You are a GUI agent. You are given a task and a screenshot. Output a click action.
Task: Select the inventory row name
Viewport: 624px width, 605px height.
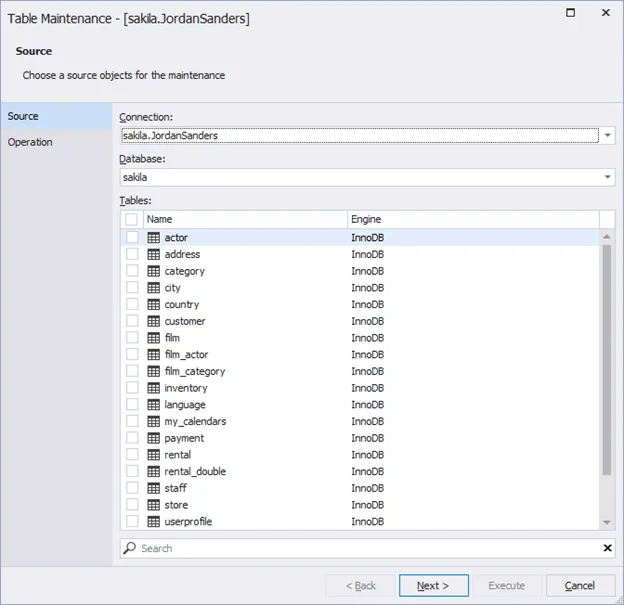click(x=186, y=388)
